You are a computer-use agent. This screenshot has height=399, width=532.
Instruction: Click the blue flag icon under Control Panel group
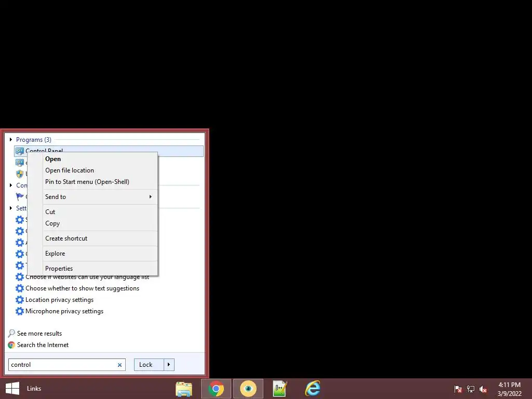pyautogui.click(x=20, y=197)
